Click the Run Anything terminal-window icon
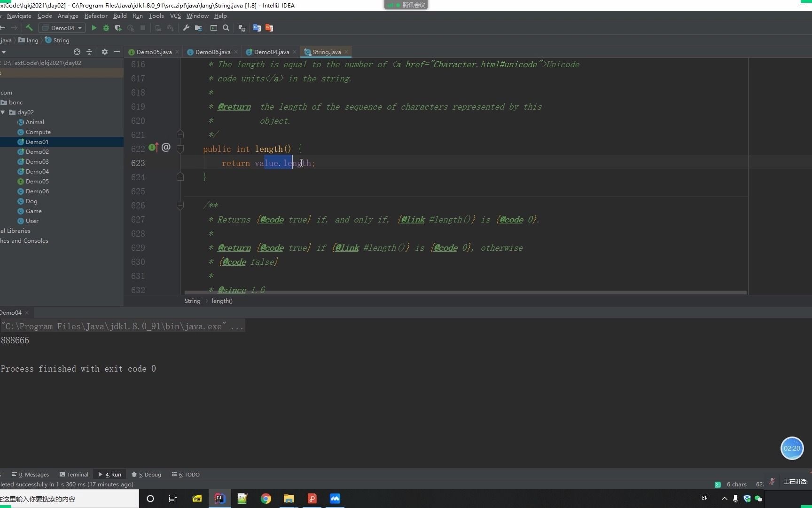Image resolution: width=812 pixels, height=508 pixels. (214, 28)
